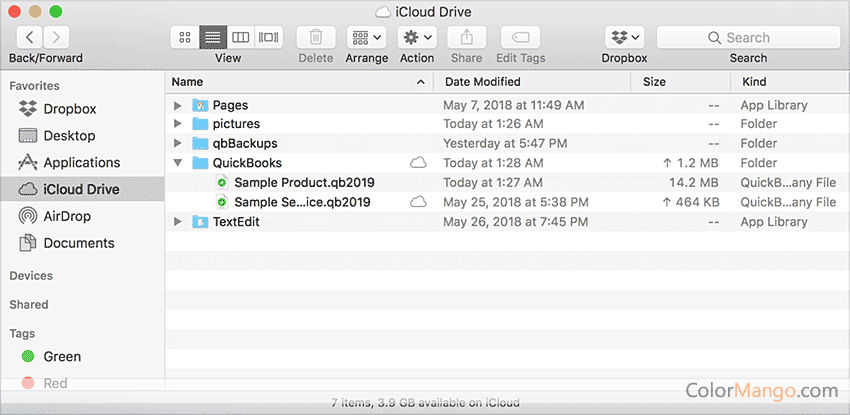
Task: Click Yesterday at 5:47 PM date cell
Action: [505, 144]
